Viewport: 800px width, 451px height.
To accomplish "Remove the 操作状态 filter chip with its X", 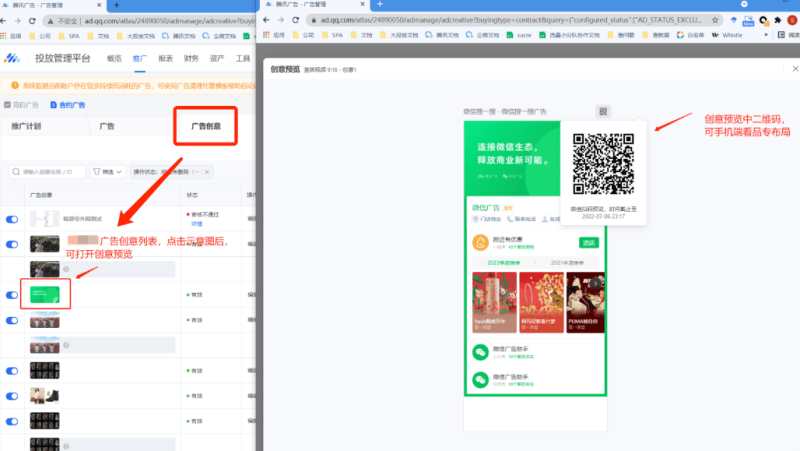I will click(207, 172).
